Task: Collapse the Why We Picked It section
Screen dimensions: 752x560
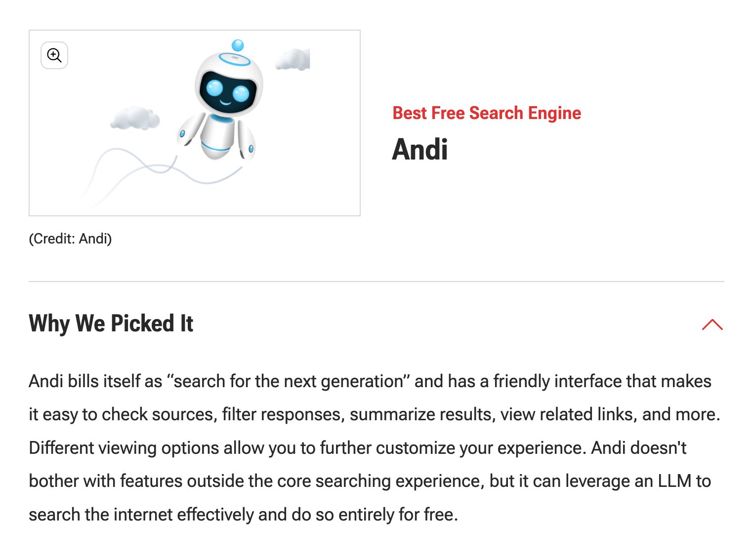Action: point(712,324)
